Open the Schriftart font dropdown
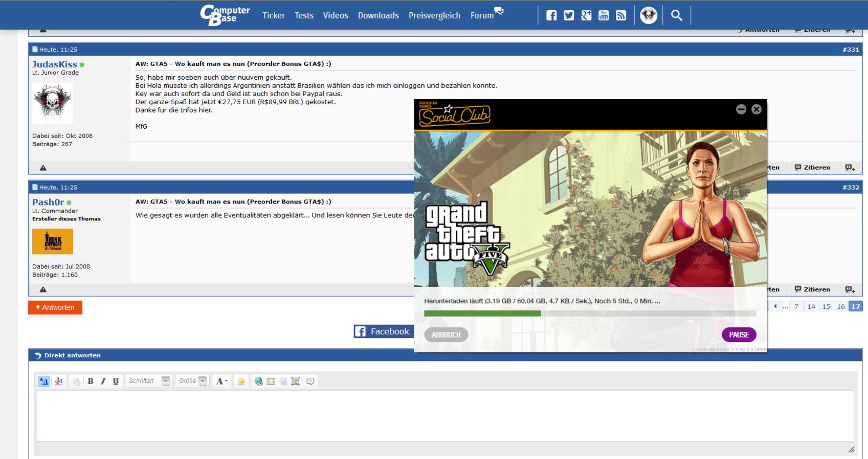The width and height of the screenshot is (868, 459). pos(149,381)
